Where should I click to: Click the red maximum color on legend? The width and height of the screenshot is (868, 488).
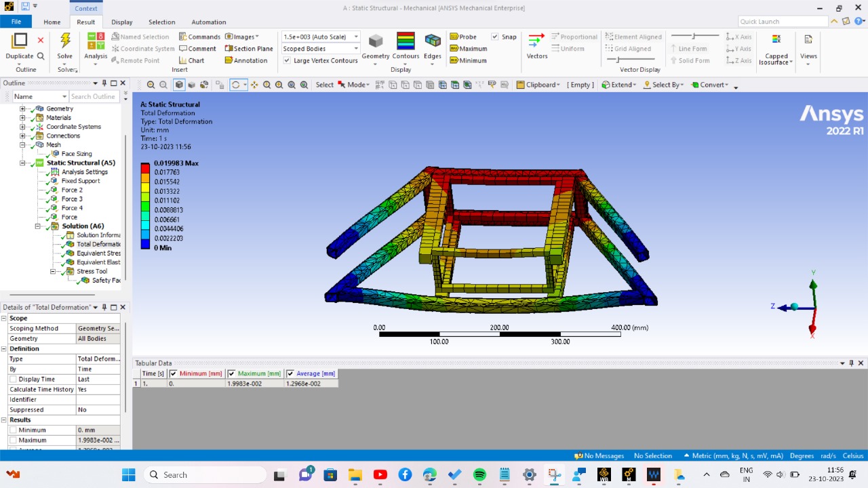pos(145,167)
